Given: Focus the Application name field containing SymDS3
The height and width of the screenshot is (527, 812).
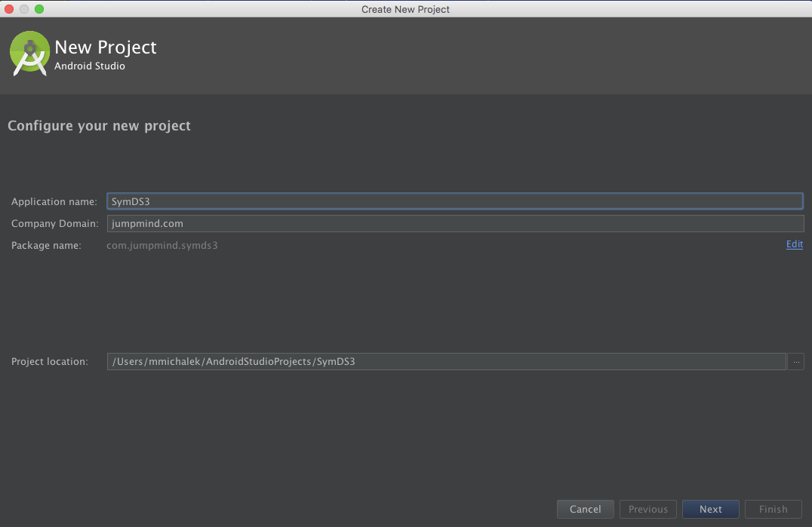Looking at the screenshot, I should pyautogui.click(x=454, y=201).
